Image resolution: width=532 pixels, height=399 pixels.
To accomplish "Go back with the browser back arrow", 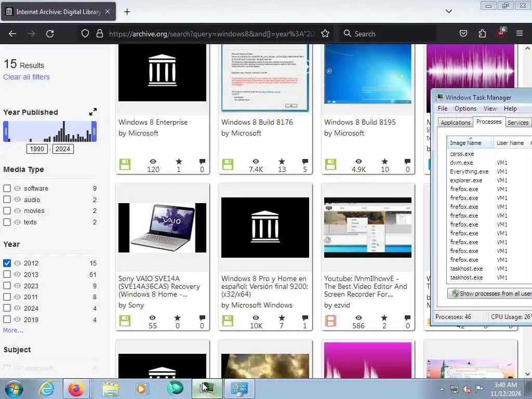I will 12,34.
